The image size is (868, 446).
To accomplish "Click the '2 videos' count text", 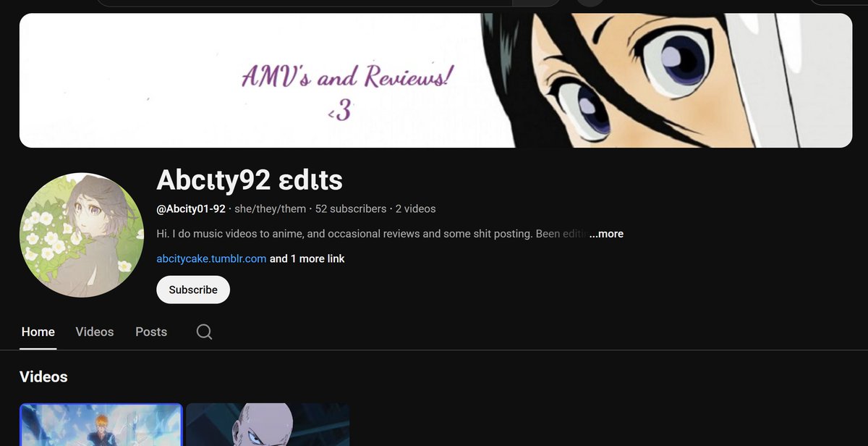I will pos(416,209).
